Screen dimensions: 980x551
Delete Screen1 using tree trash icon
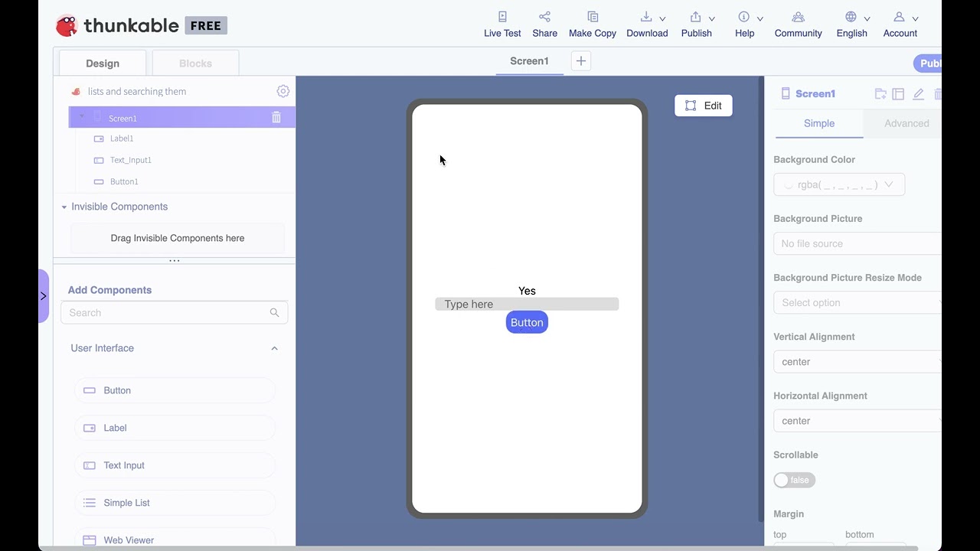(276, 117)
